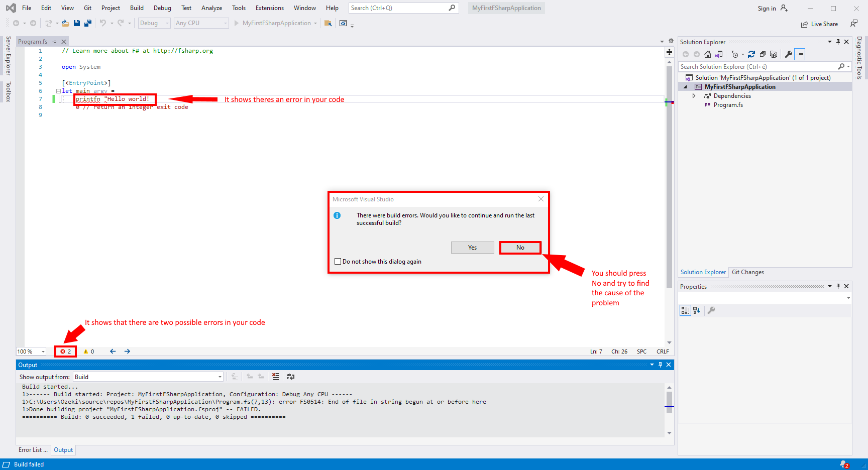Click Show All Files icon
Image resolution: width=868 pixels, height=470 pixels.
(774, 54)
